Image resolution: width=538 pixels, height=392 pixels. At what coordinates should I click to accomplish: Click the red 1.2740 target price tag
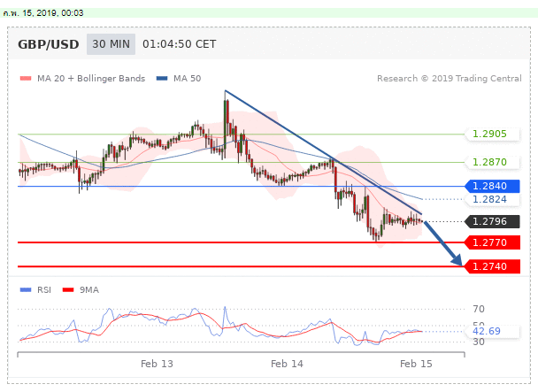click(x=492, y=266)
